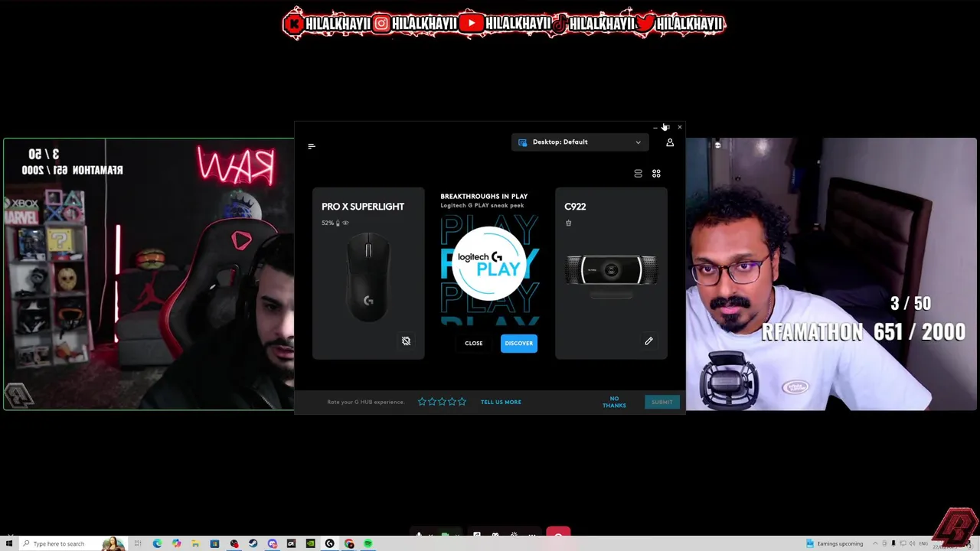Open Steam from the taskbar
This screenshot has width=980, height=551.
point(253,543)
